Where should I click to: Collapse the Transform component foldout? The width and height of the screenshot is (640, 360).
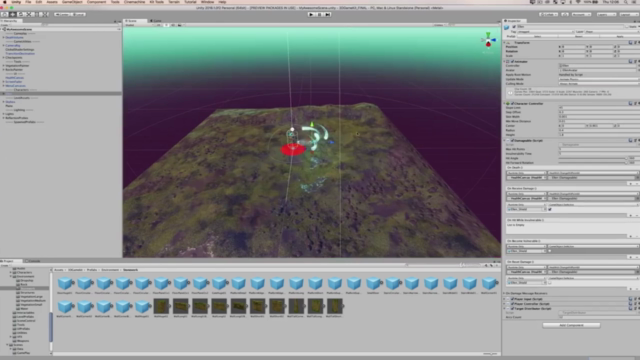coord(505,42)
